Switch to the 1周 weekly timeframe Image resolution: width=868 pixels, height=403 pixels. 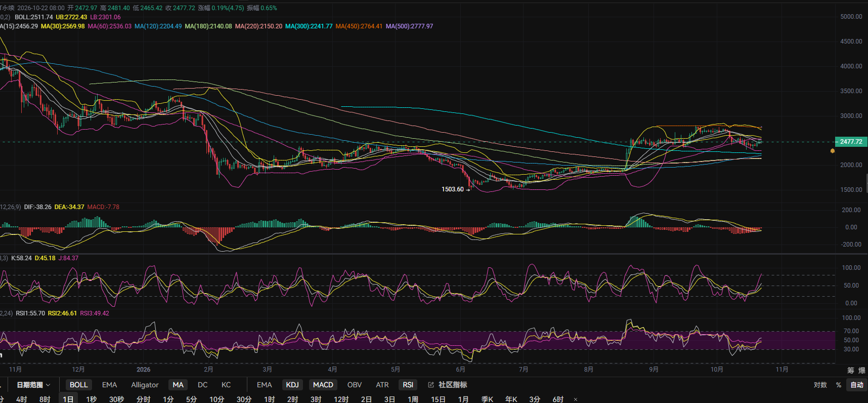413,399
